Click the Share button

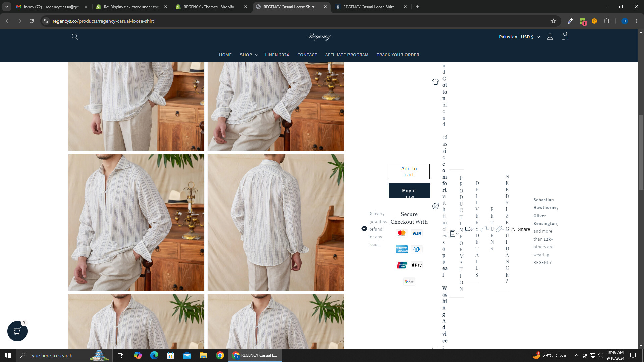point(520,230)
